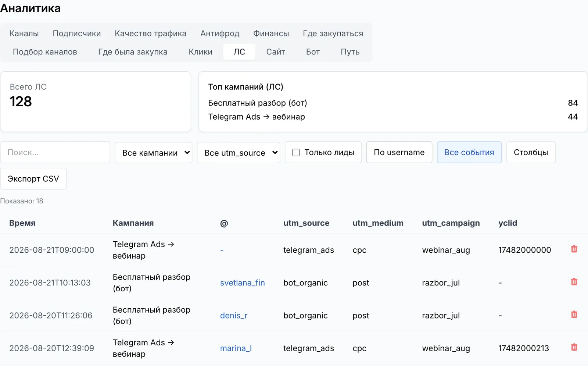Select the Где была закупка tab
The image size is (588, 366).
click(133, 52)
